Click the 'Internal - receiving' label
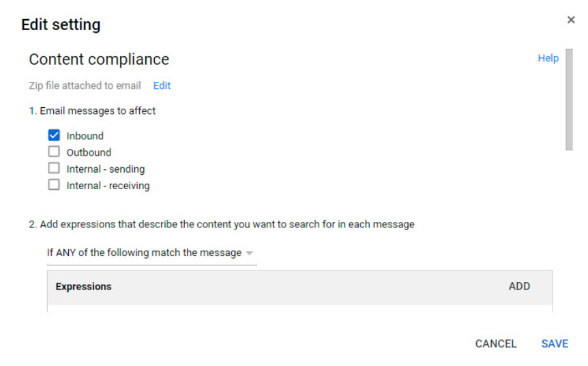This screenshot has height=366, width=588. [108, 186]
